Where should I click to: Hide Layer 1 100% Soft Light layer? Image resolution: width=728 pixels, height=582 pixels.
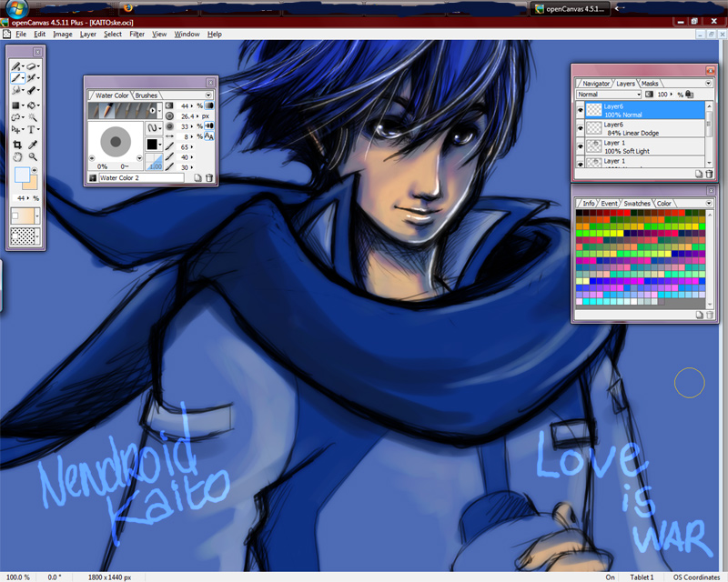pos(581,146)
